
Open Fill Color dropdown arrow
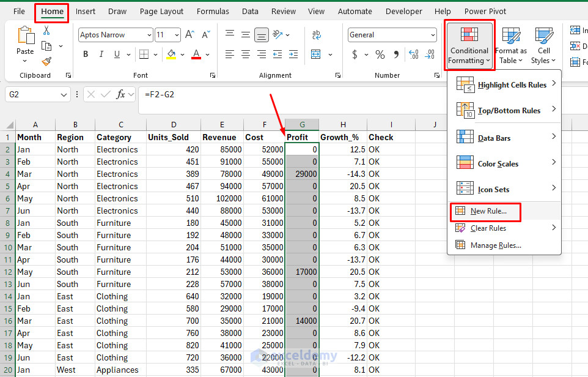[x=182, y=55]
